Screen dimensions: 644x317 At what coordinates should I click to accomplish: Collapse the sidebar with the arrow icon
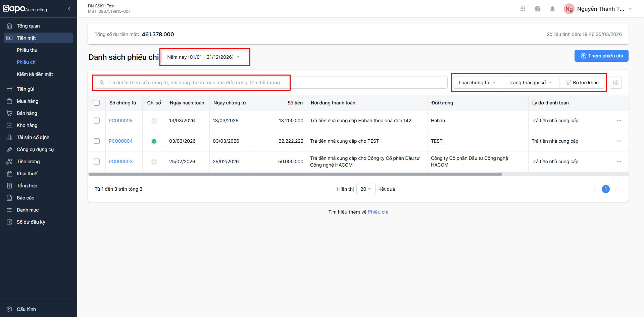(x=69, y=9)
